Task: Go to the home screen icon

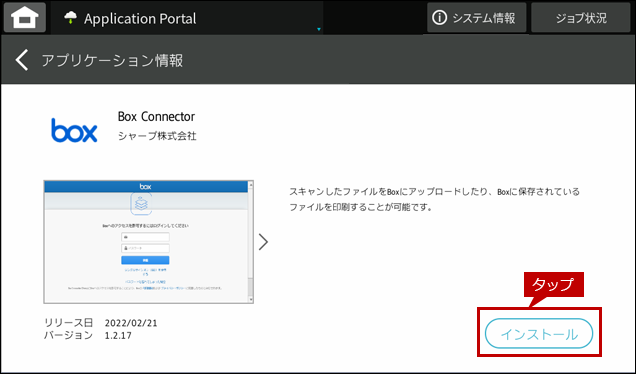Action: tap(25, 17)
